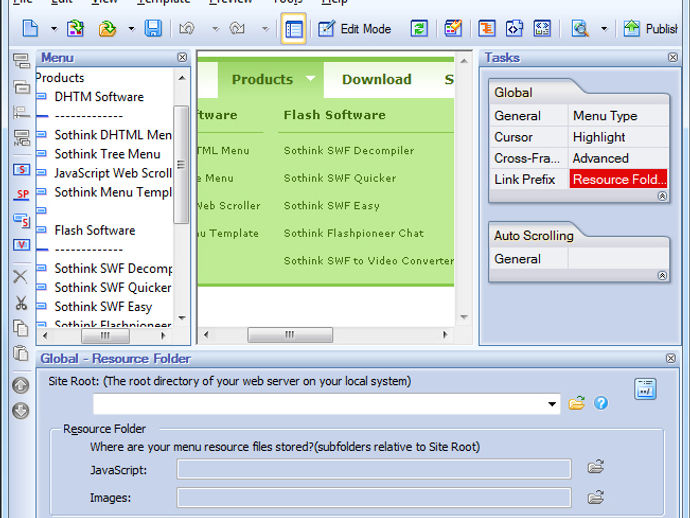Screen dimensions: 690x518
Task: Move item up with the sidebar arrow
Action: pyautogui.click(x=21, y=386)
